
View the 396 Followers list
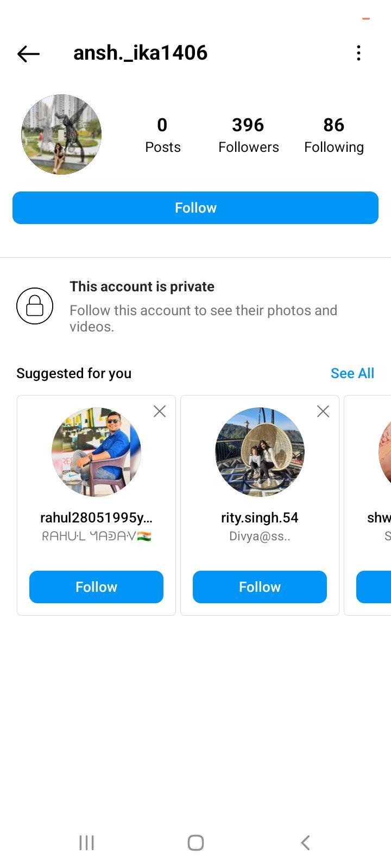pyautogui.click(x=248, y=135)
